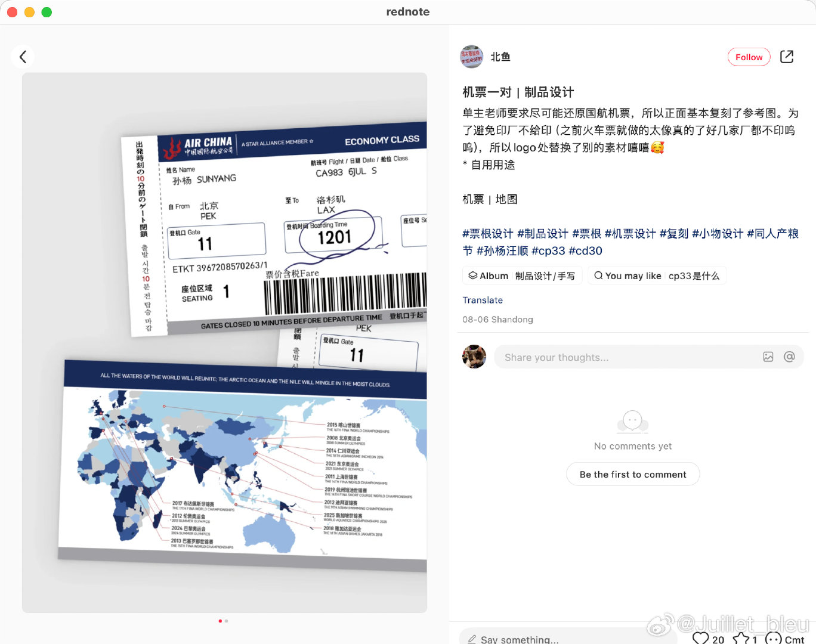Click the pencil icon in Say something
Viewport: 816px width, 644px height.
[472, 639]
